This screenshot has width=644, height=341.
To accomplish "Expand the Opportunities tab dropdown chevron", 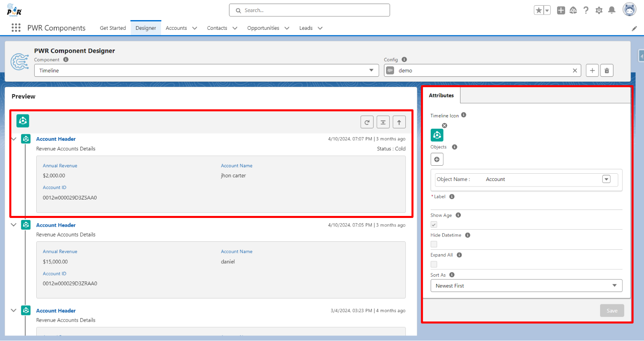I will coord(287,28).
